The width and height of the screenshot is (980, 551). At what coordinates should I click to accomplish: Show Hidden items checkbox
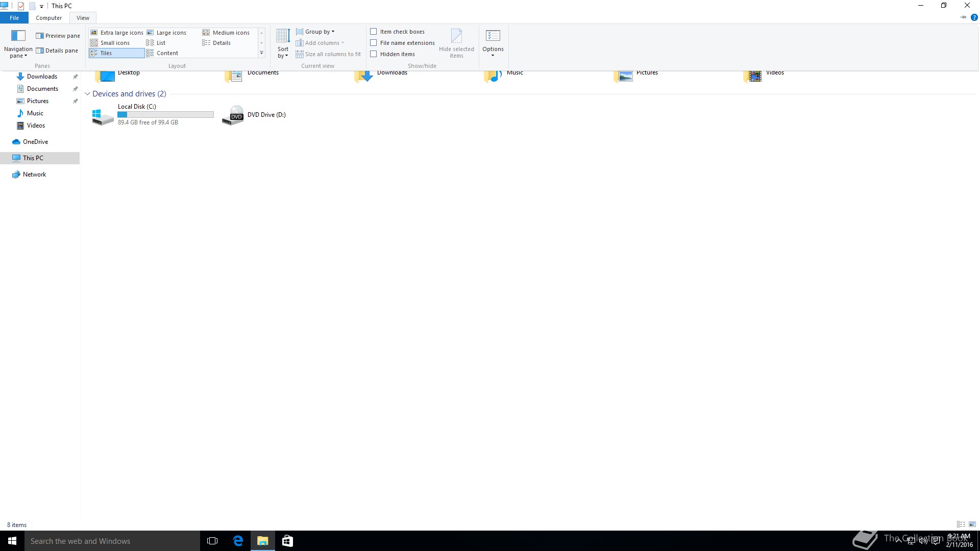374,54
